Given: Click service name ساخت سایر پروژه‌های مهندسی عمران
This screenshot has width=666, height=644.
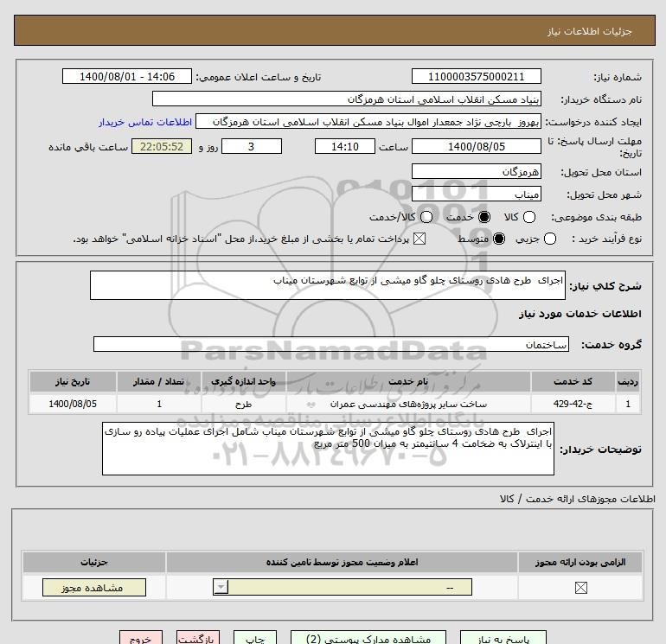Looking at the screenshot, I should point(408,404).
